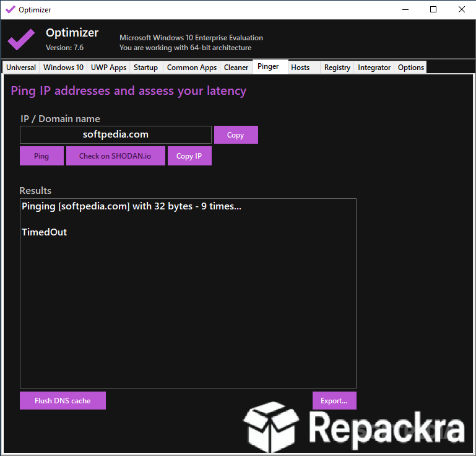Open the Options tab
Viewport: 476px width, 456px height.
point(411,68)
